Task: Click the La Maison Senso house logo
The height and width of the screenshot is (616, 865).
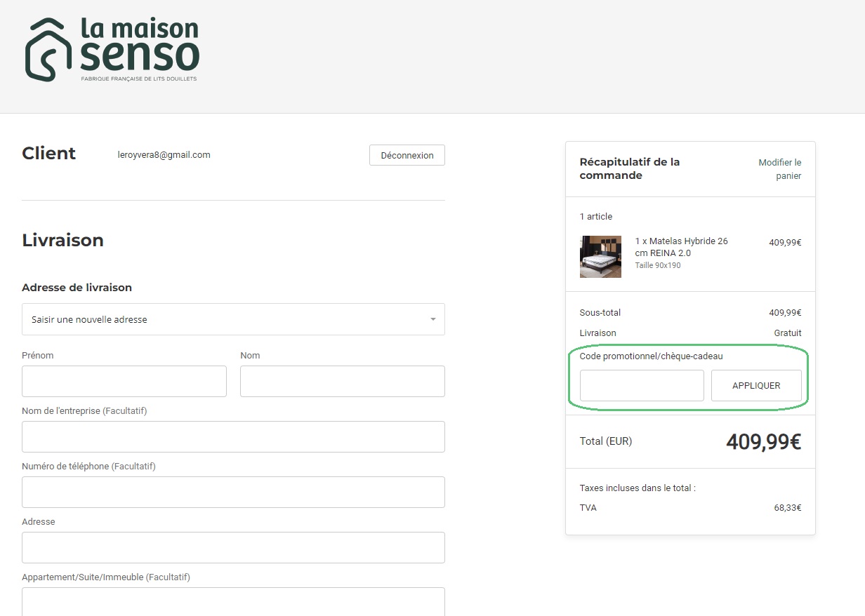Action: 48,50
